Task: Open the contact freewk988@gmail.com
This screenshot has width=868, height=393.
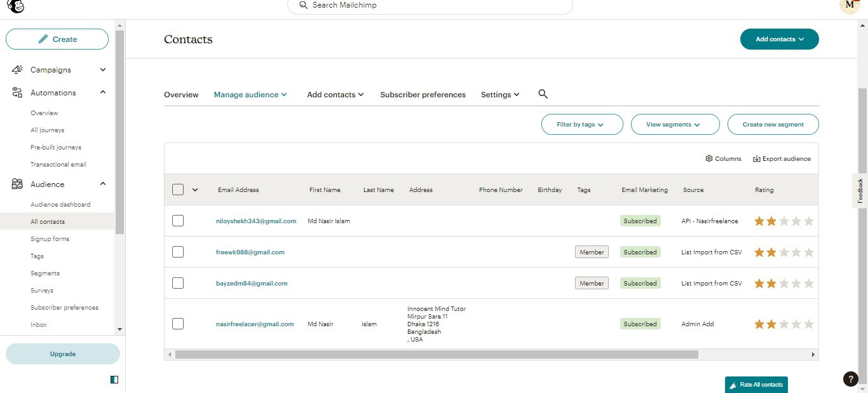Action: tap(250, 252)
